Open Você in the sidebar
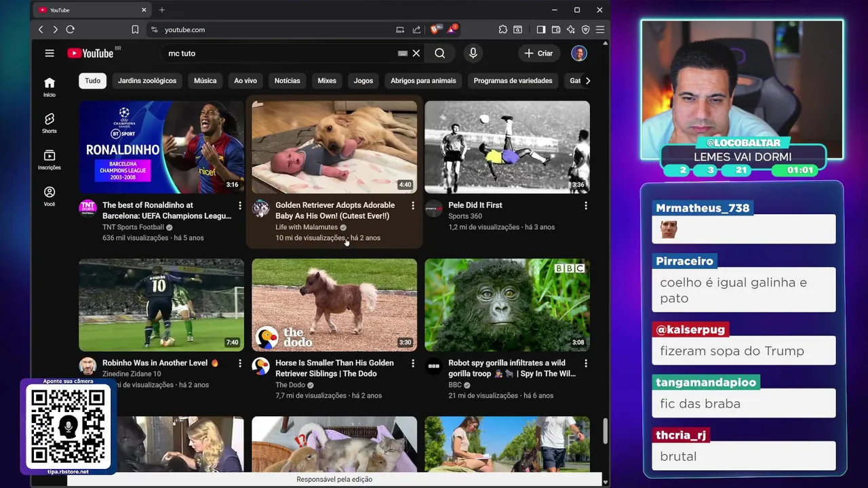Viewport: 868px width, 488px height. 50,197
